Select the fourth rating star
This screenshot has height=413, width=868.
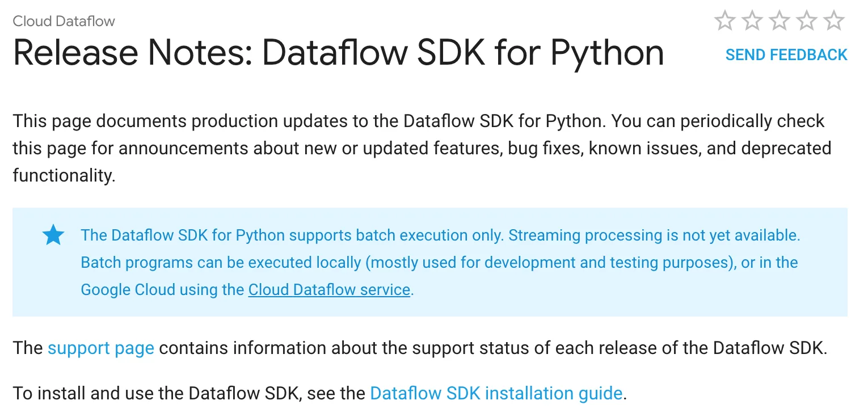coord(806,22)
